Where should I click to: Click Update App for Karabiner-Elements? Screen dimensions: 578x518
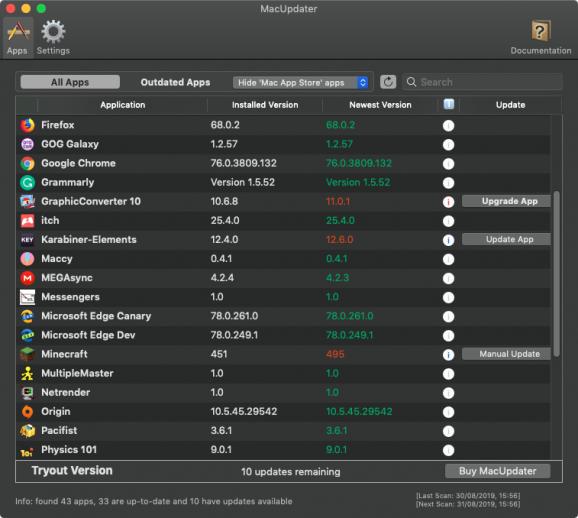click(x=506, y=240)
